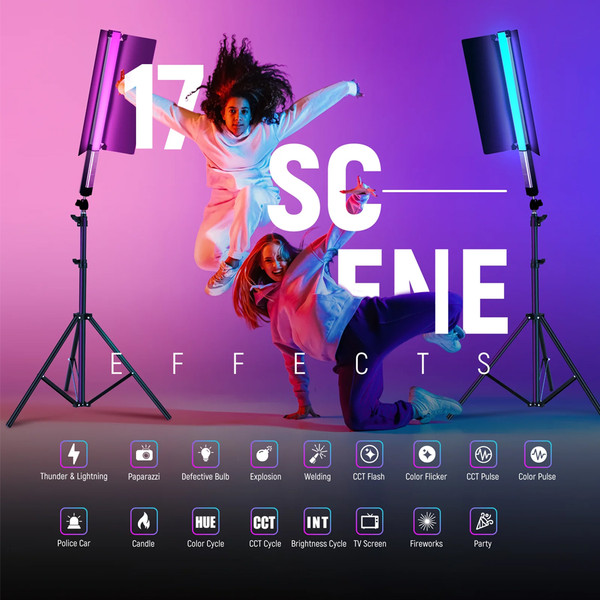
Task: Click the 'Welding' label text
Action: pos(317,477)
